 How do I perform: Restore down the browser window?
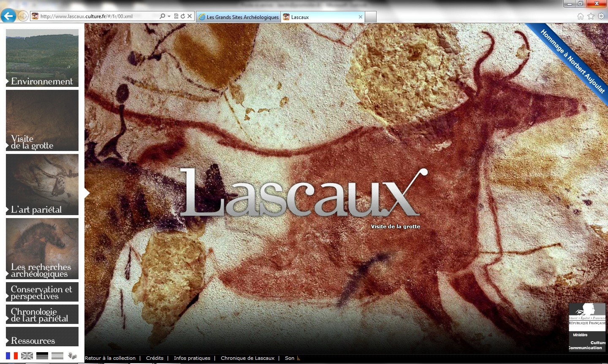coord(581,4)
